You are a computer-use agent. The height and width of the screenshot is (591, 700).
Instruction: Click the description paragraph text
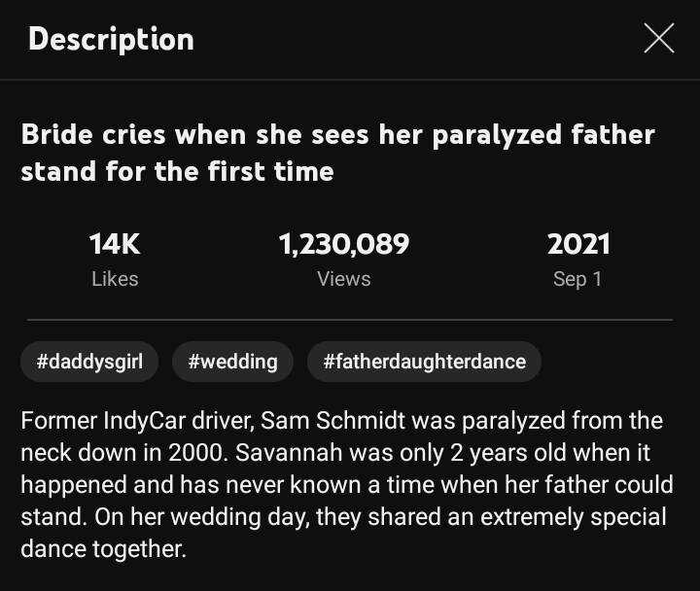tap(342, 485)
